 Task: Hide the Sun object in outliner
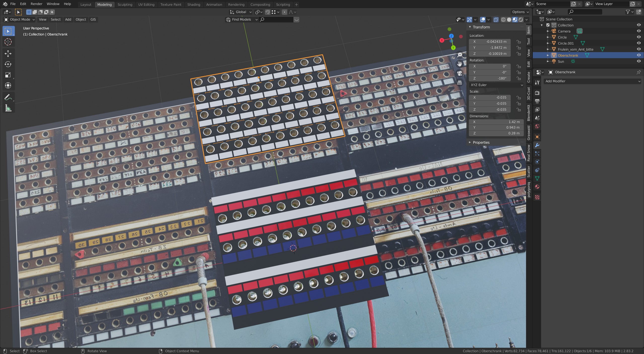pos(638,61)
